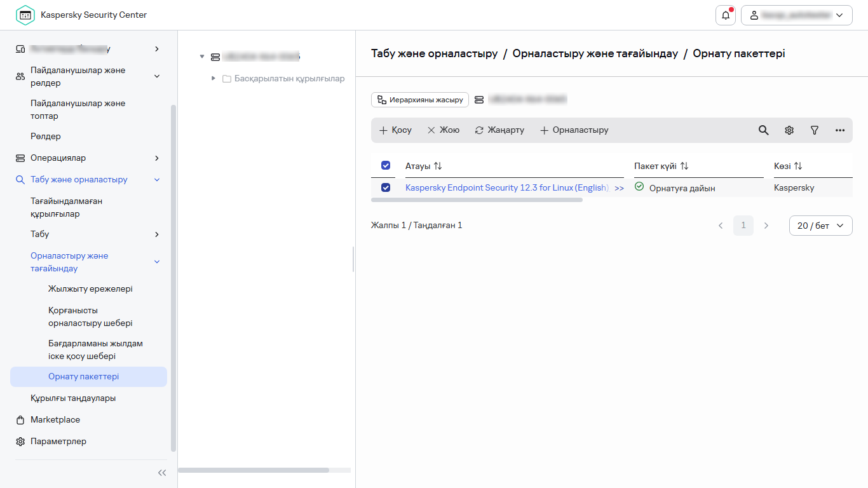
Task: Click the Қосу button to add a package
Action: (395, 130)
